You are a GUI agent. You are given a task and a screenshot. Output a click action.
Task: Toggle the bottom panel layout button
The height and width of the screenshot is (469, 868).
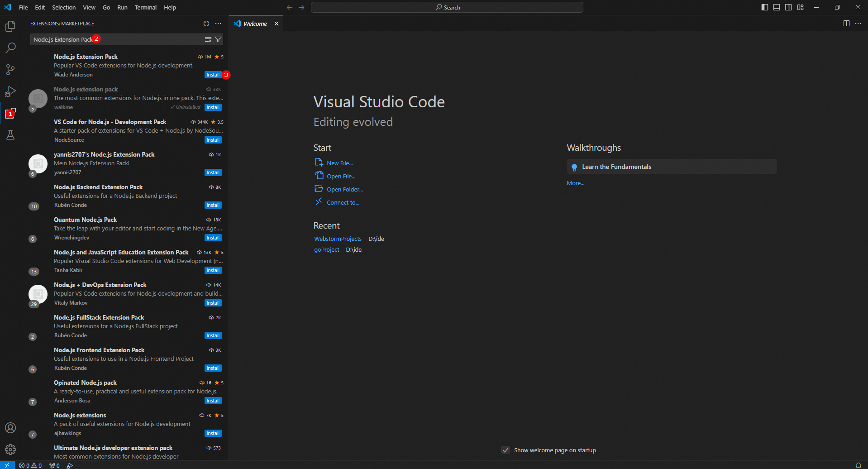pyautogui.click(x=777, y=7)
